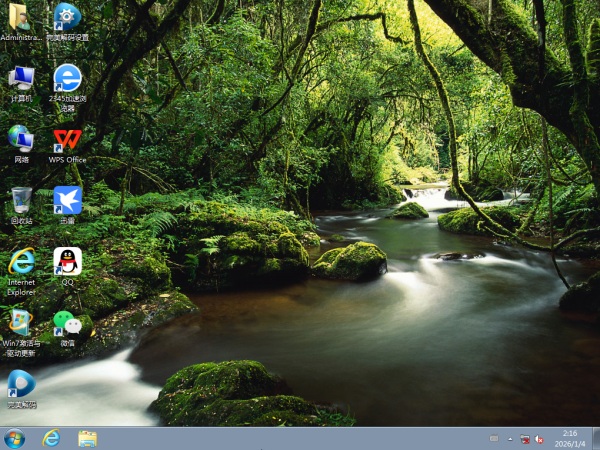Open the blue bird app shortcut
The image size is (600, 450).
(x=67, y=200)
